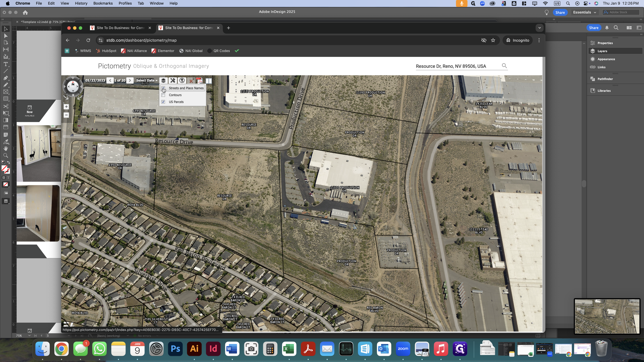644x362 pixels.
Task: Click the identify pin icon in Pictometry toolbar
Action: (x=182, y=80)
